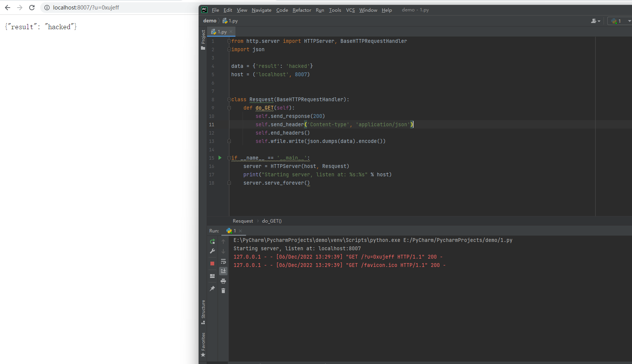The width and height of the screenshot is (632, 364).
Task: Go forward in the browser
Action: tap(20, 8)
